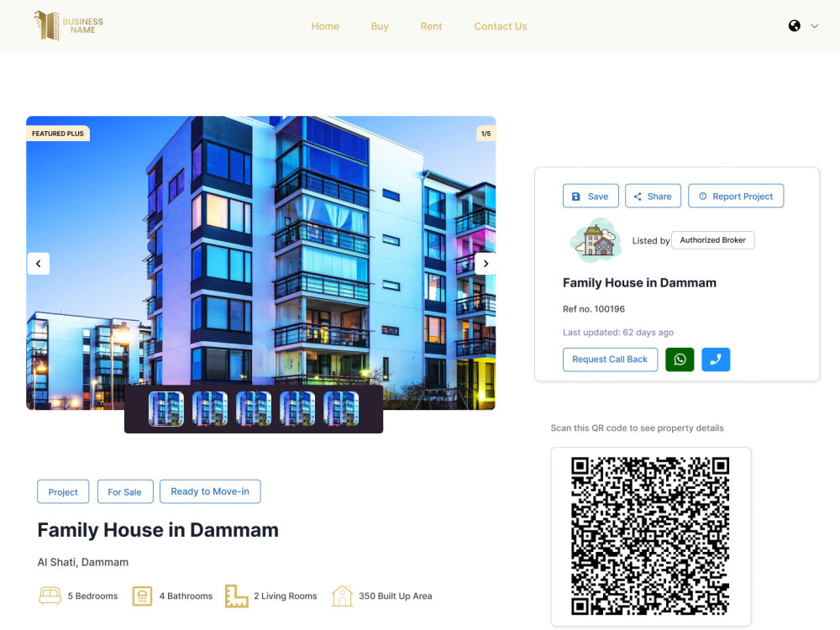Share this property listing
This screenshot has width=840, height=630.
(x=653, y=196)
